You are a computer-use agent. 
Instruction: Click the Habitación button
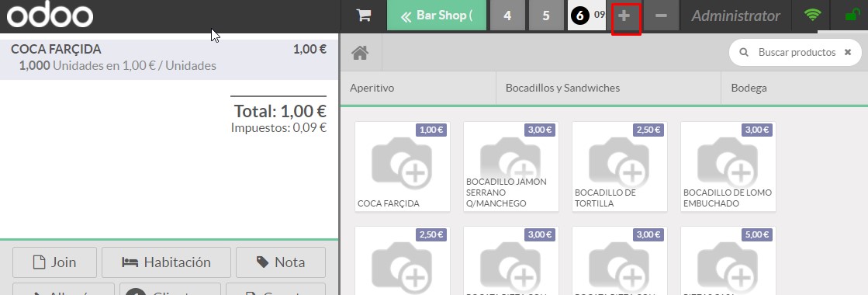(166, 262)
